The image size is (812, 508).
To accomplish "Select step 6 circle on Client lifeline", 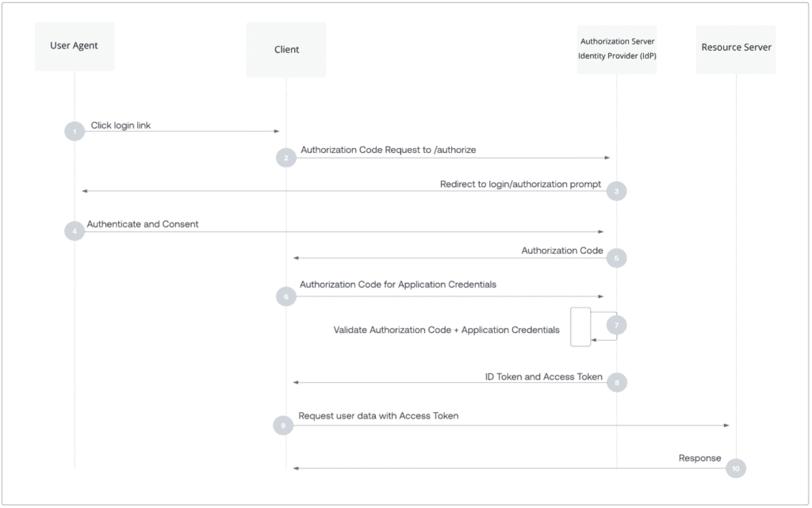I will point(285,296).
